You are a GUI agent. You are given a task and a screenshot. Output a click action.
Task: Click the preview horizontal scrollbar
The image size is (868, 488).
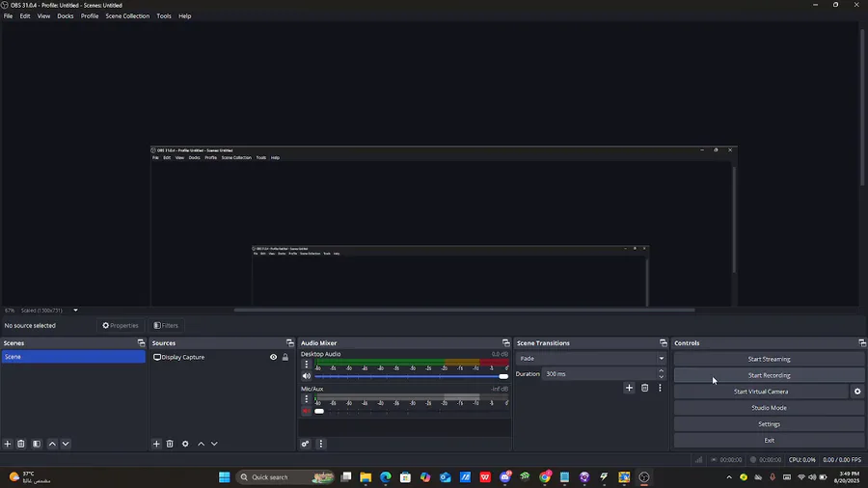(x=464, y=310)
